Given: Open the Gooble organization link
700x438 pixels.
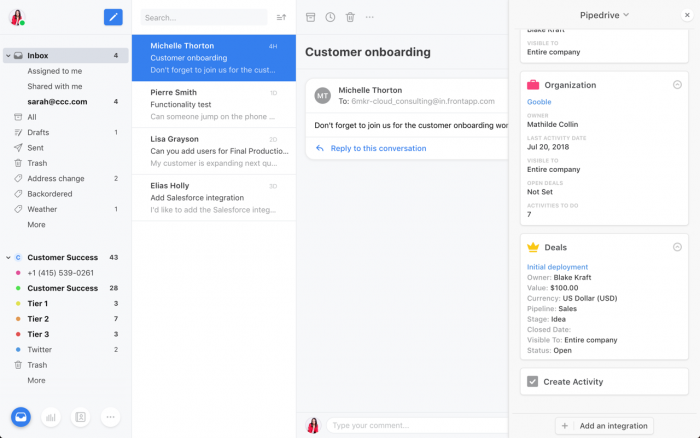Looking at the screenshot, I should coord(539,102).
